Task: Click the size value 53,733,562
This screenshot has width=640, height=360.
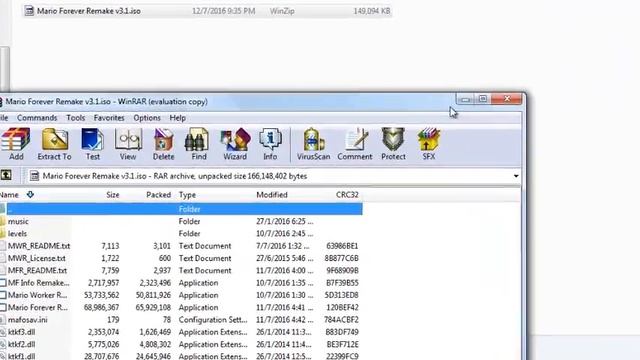Action: 102,295
